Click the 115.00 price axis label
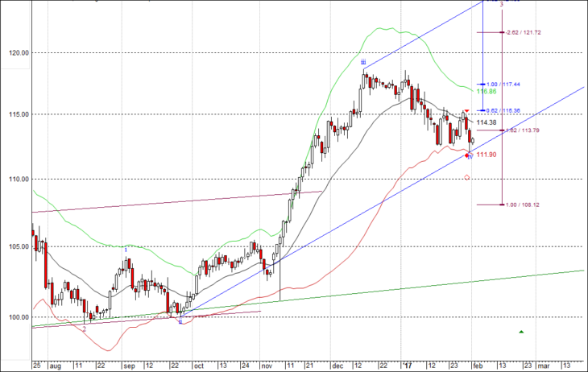 pyautogui.click(x=19, y=114)
